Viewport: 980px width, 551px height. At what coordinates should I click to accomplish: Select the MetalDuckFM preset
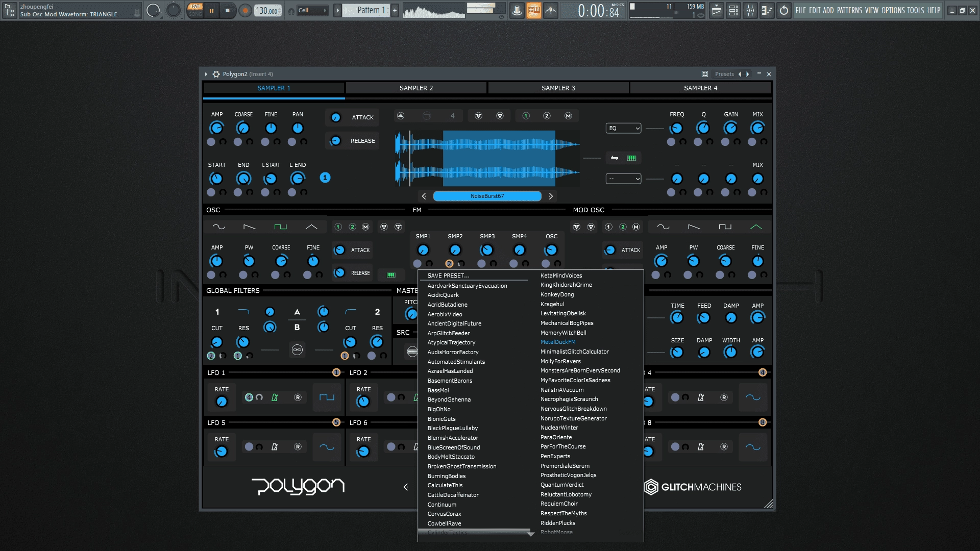click(558, 342)
